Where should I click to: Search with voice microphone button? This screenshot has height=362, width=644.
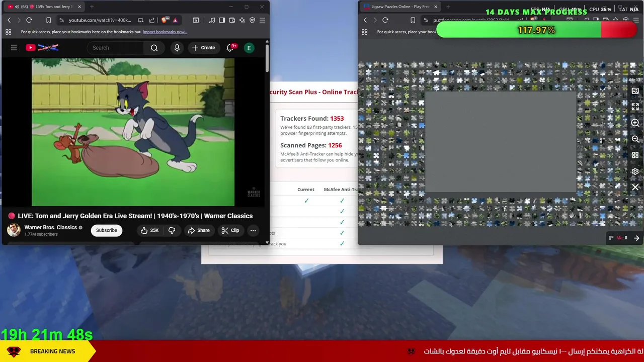point(177,48)
